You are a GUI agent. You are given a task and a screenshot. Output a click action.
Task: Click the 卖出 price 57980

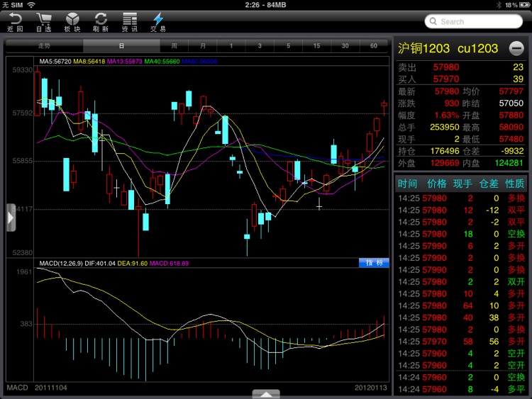click(446, 67)
